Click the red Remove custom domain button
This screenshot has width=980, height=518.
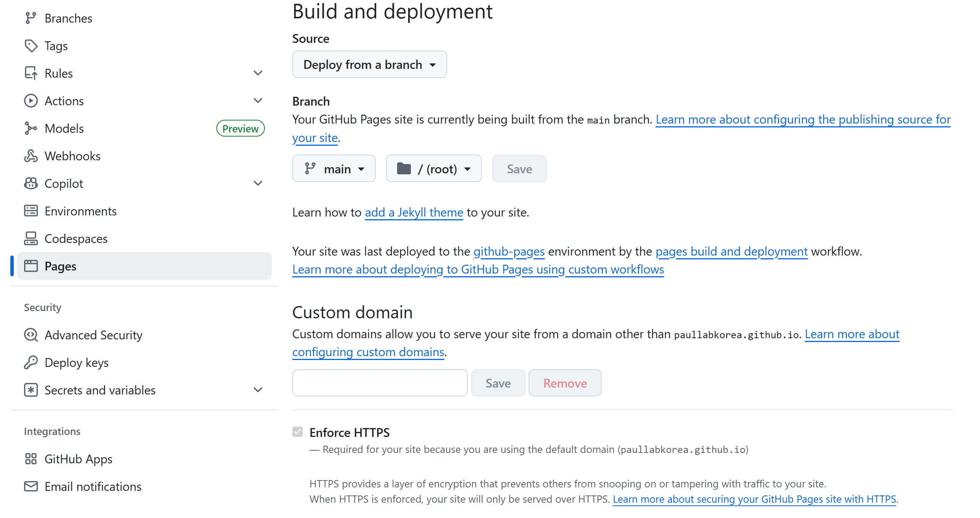point(565,383)
